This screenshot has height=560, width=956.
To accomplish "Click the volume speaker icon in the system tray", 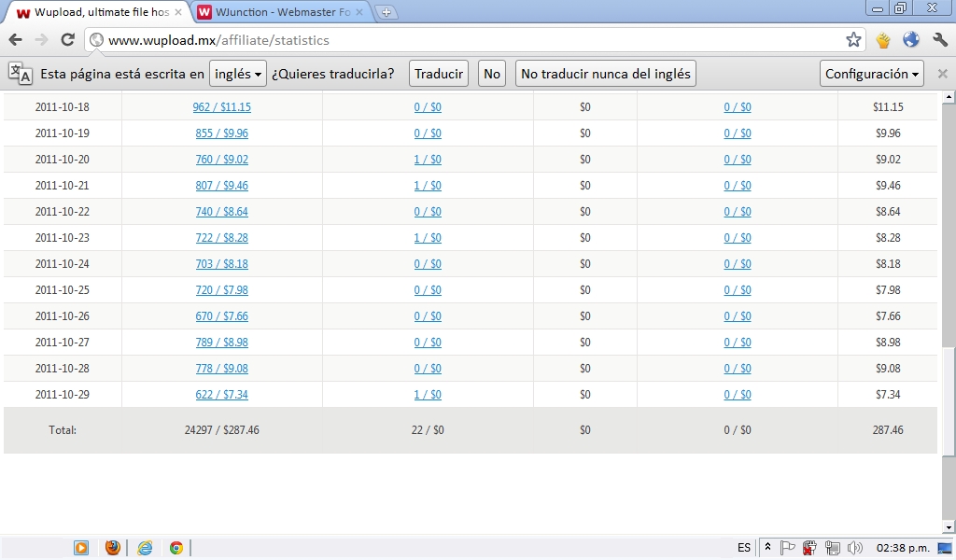I will pyautogui.click(x=854, y=548).
